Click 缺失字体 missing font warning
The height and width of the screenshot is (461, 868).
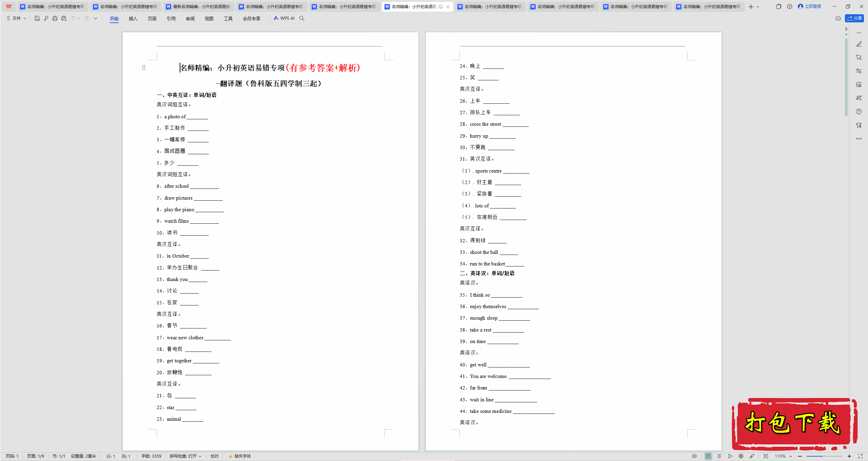(x=240, y=456)
